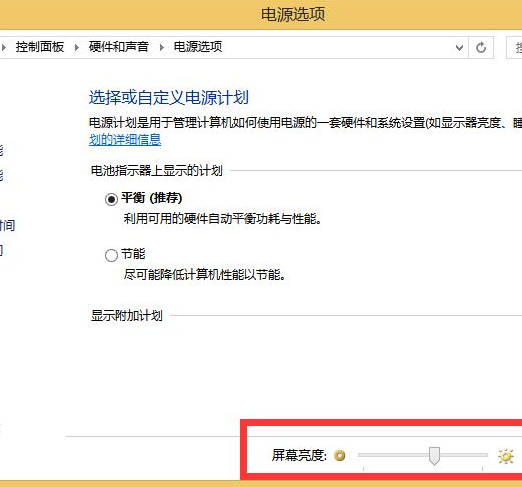Open the arrow before 控制面板 breadcrumb
522x487 pixels.
[x=4, y=47]
